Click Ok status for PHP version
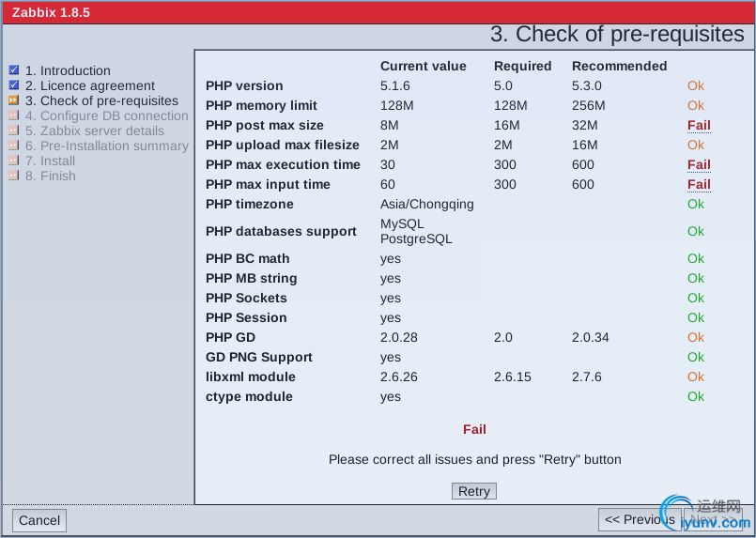 tap(696, 85)
